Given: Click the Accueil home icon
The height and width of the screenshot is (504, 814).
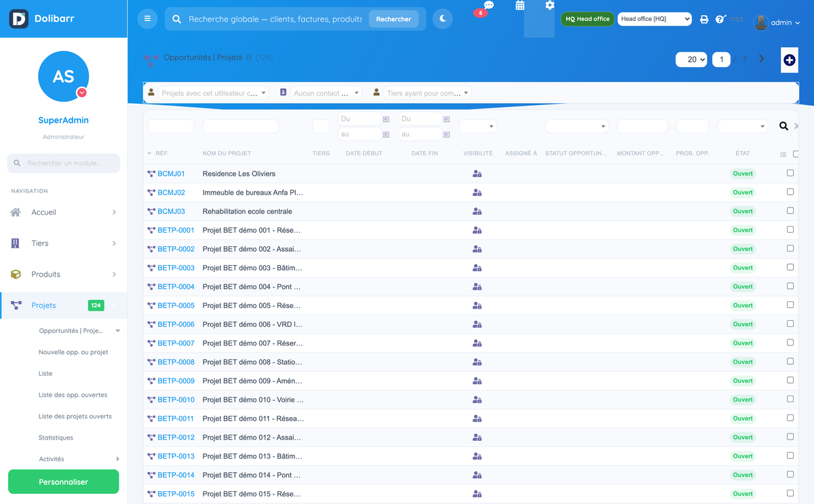Looking at the screenshot, I should point(16,212).
